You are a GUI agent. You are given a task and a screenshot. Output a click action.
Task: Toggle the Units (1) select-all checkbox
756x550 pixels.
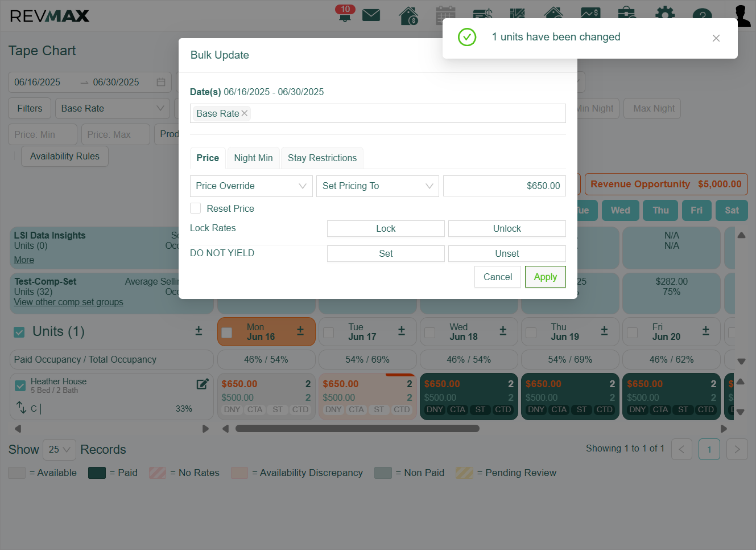[x=19, y=332]
